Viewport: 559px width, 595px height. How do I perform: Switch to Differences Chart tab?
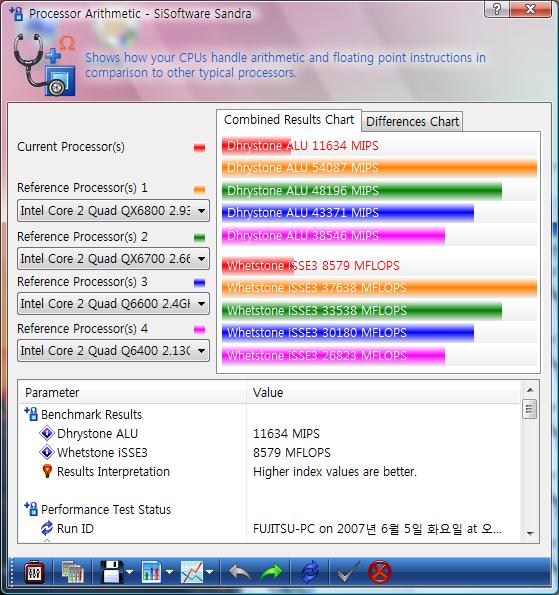[x=412, y=121]
